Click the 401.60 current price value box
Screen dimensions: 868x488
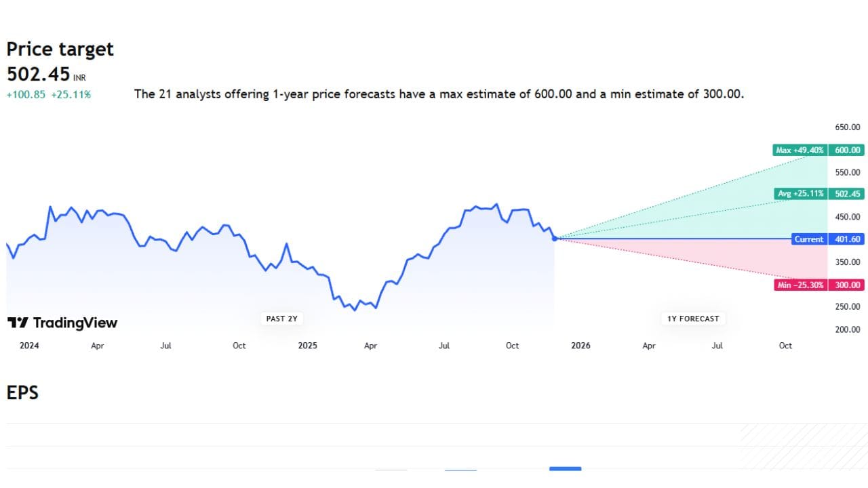point(847,239)
